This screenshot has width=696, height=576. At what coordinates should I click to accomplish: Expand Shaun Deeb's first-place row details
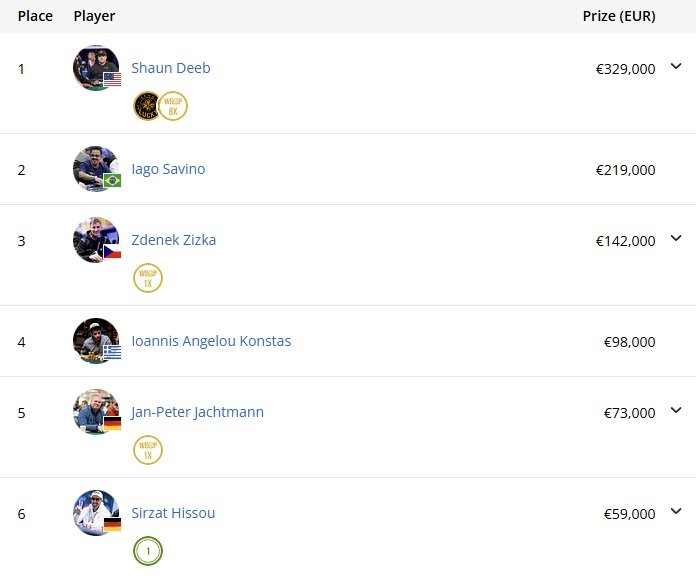[x=676, y=67]
